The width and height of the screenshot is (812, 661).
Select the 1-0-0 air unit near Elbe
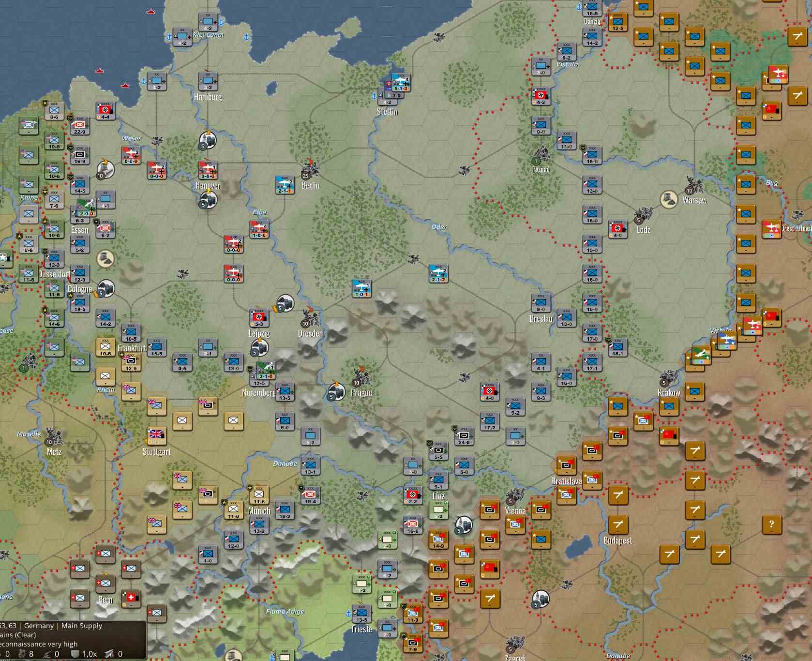[x=259, y=229]
